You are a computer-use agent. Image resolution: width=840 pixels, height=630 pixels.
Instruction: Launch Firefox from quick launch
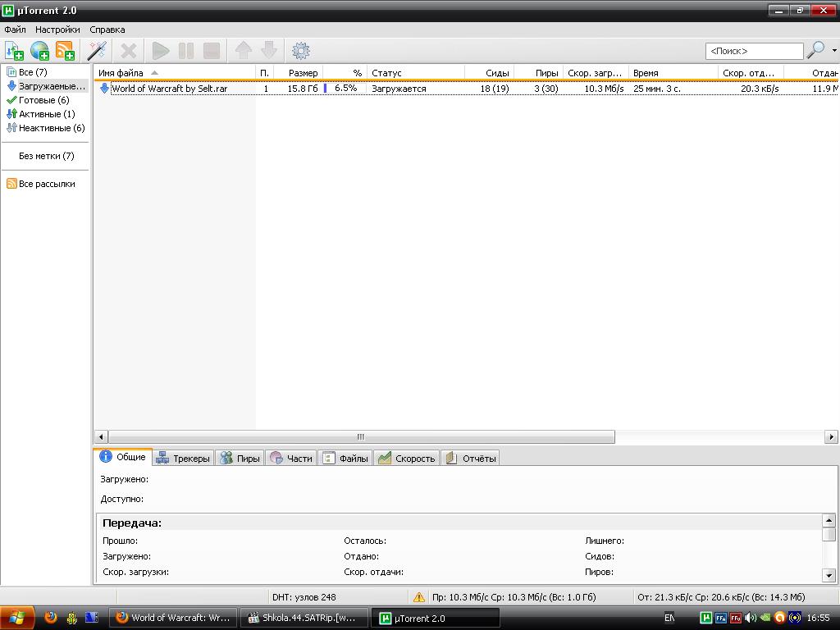click(x=51, y=618)
